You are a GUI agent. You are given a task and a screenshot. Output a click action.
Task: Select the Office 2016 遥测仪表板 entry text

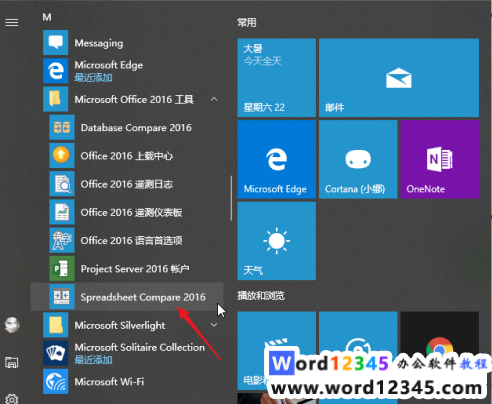click(x=131, y=212)
